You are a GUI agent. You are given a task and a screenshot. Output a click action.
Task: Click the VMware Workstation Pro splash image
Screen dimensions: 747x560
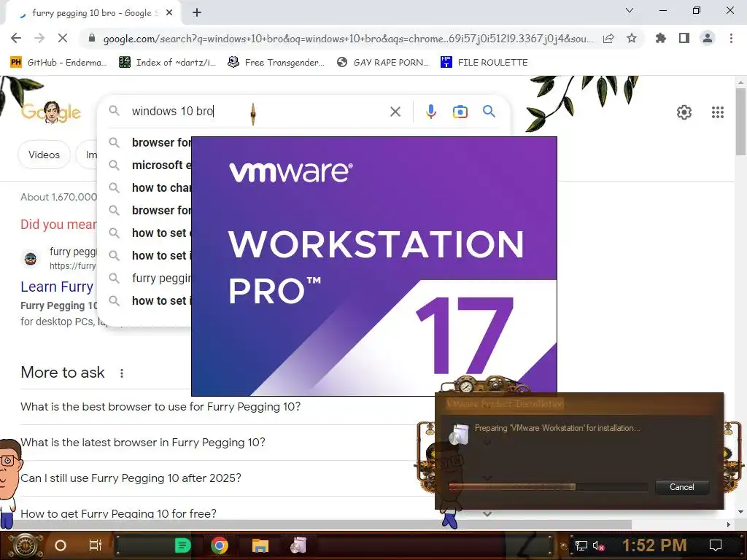pos(374,266)
